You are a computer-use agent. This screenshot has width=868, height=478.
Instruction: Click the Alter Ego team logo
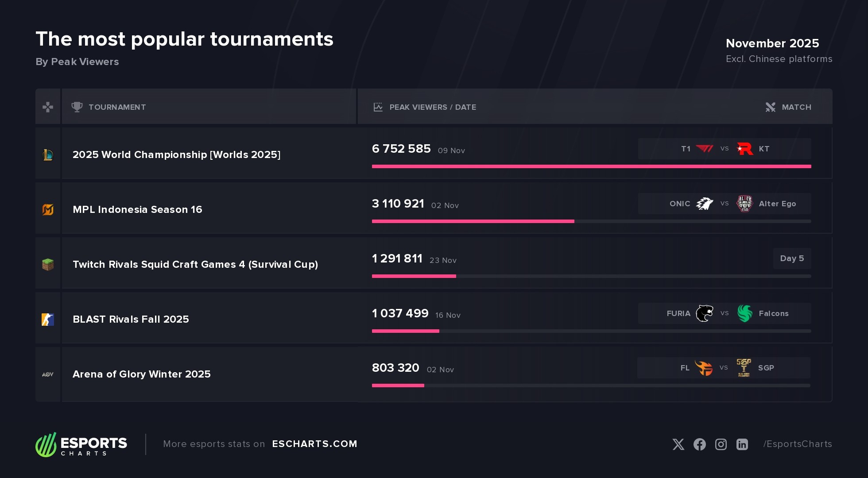coord(744,204)
